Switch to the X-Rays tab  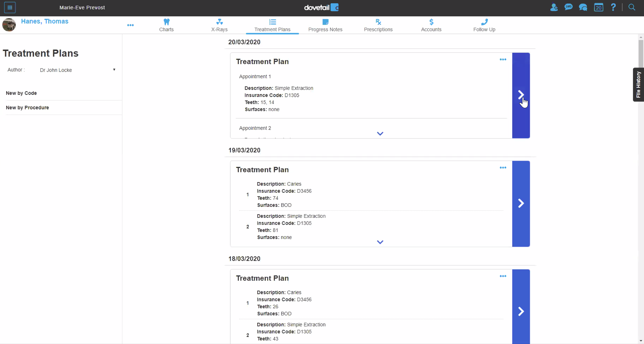tap(219, 25)
